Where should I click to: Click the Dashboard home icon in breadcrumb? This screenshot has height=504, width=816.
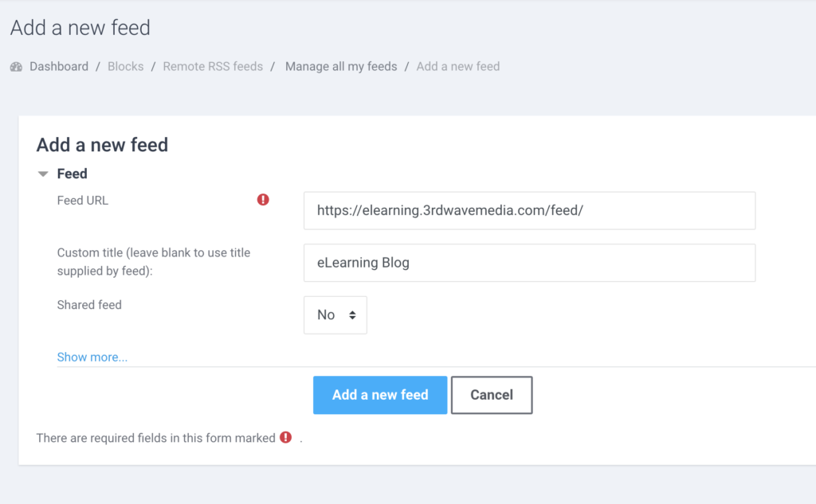[16, 66]
